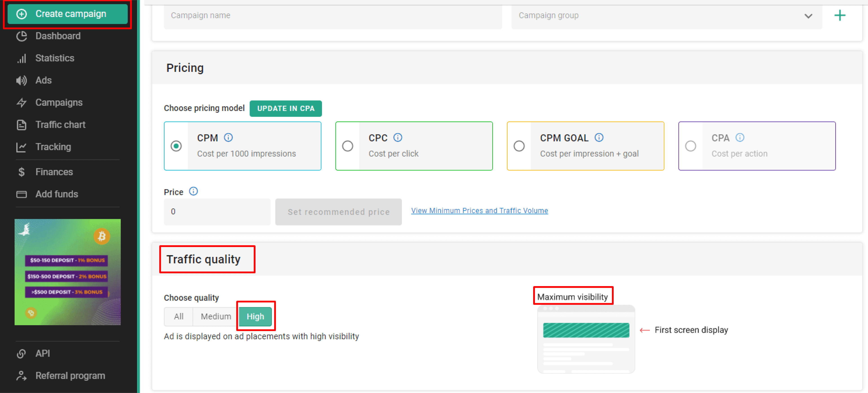Click View Minimum Prices and Traffic Volume link
Screen dimensions: 868x393
tap(479, 210)
